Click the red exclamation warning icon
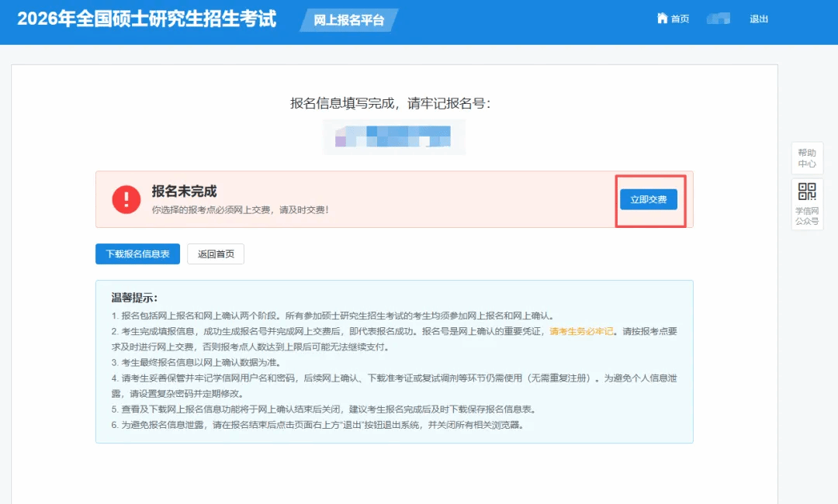 pyautogui.click(x=126, y=199)
